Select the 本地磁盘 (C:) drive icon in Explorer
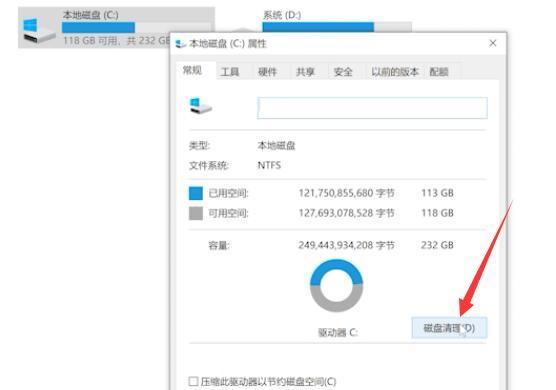The image size is (556, 390). [x=39, y=30]
